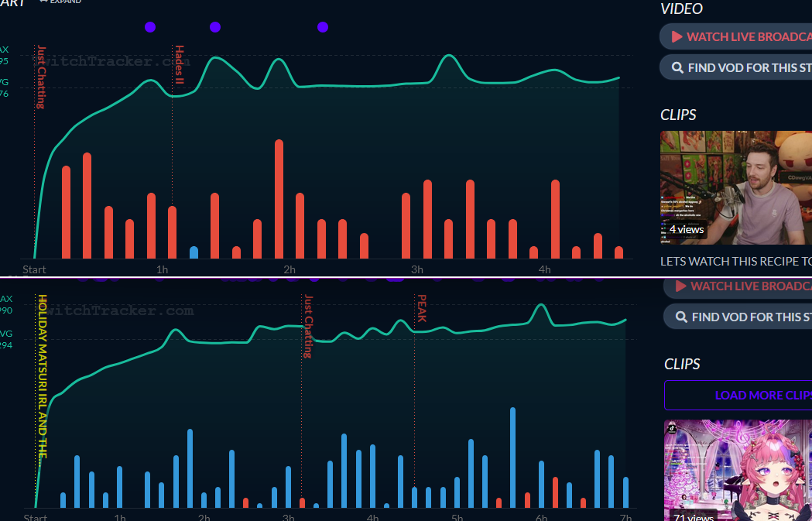This screenshot has width=812, height=521.
Task: Click the viewer line's highest spike after the PEAK marker
Action: click(x=541, y=305)
